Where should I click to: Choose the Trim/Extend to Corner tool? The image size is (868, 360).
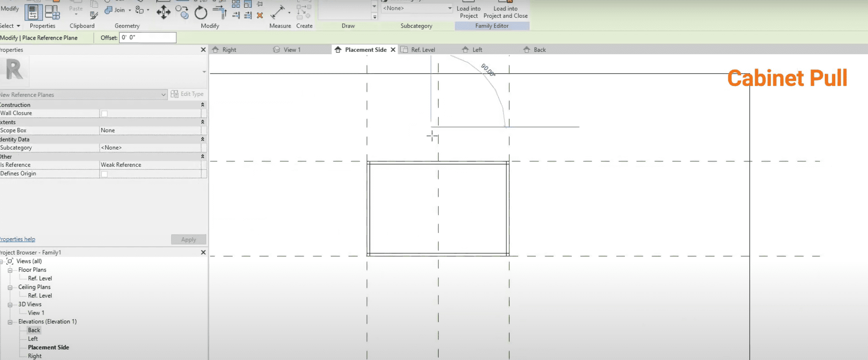point(220,12)
